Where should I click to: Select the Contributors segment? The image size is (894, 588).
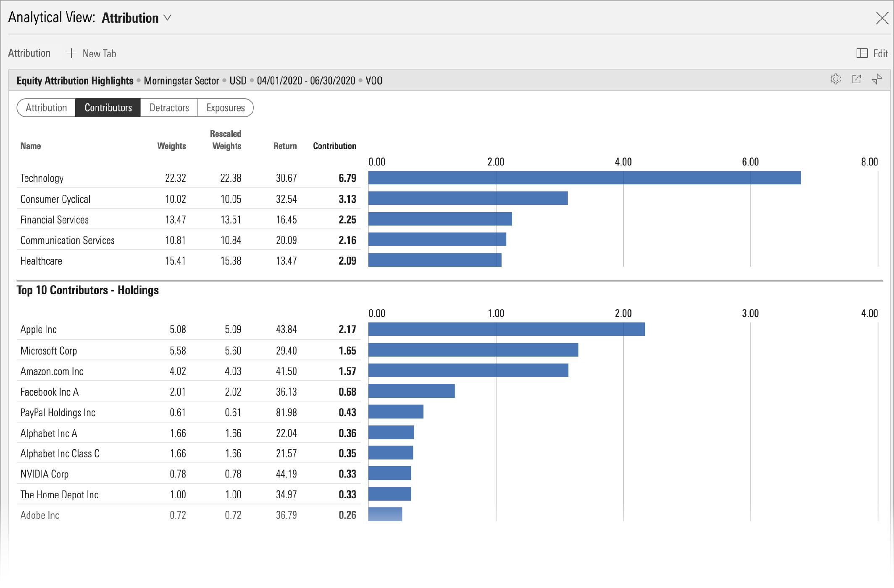click(108, 108)
